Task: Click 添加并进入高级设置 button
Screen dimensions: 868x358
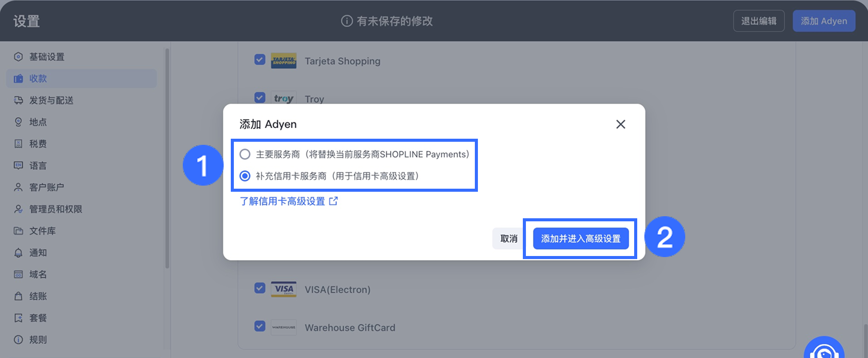Action: pyautogui.click(x=581, y=239)
